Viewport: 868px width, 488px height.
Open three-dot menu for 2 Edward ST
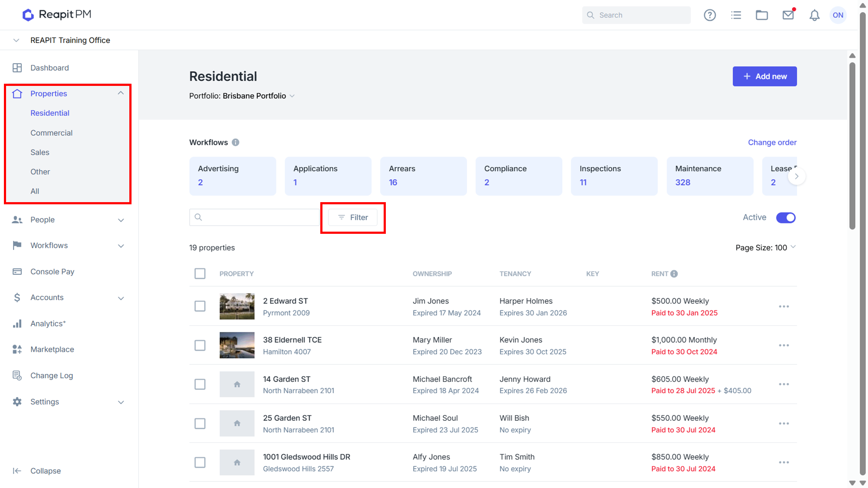tap(784, 306)
